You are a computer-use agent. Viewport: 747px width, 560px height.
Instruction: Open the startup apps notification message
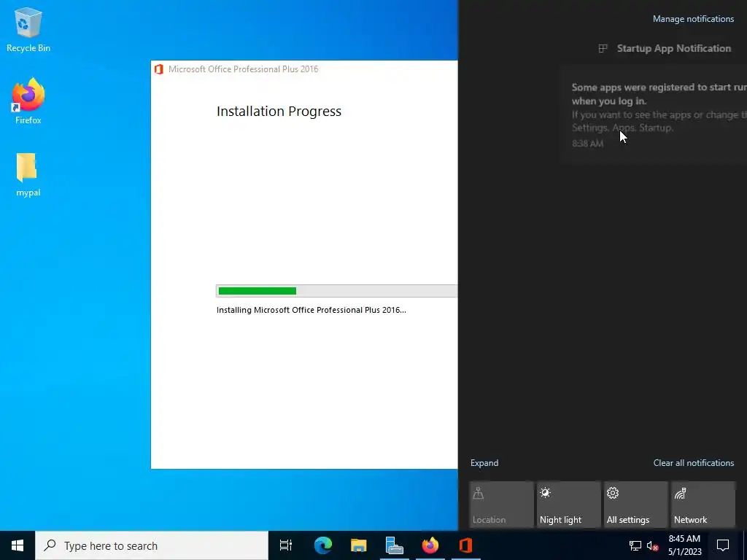[653, 114]
